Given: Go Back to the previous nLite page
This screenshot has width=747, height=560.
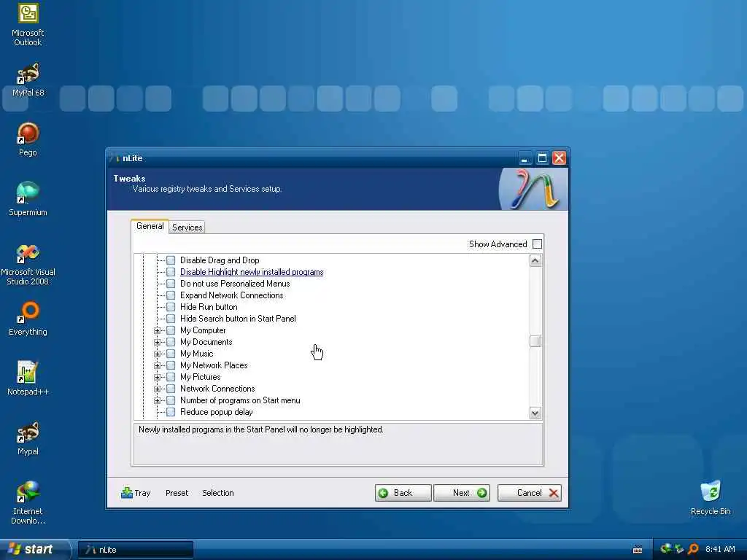Looking at the screenshot, I should pyautogui.click(x=403, y=493).
